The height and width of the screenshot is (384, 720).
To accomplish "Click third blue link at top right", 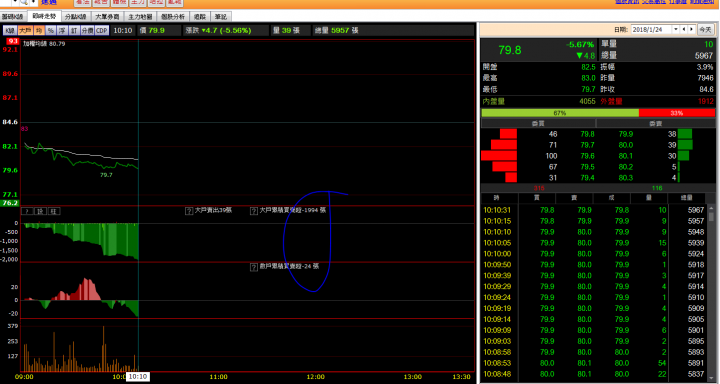I will [x=677, y=2].
